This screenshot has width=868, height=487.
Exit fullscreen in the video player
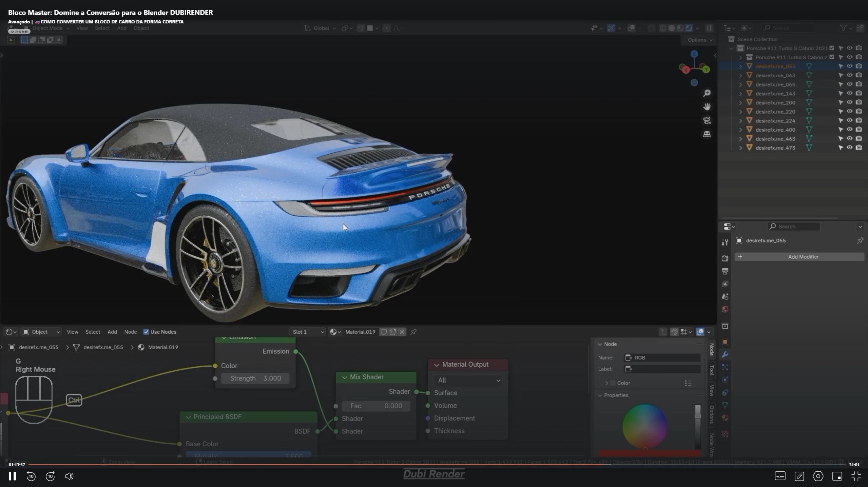tap(856, 476)
